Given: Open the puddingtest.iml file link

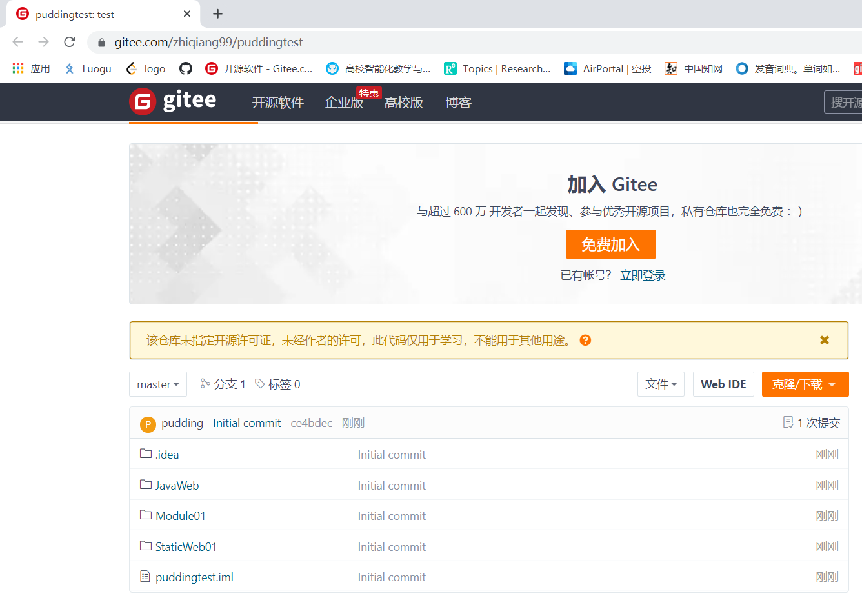Looking at the screenshot, I should click(194, 577).
